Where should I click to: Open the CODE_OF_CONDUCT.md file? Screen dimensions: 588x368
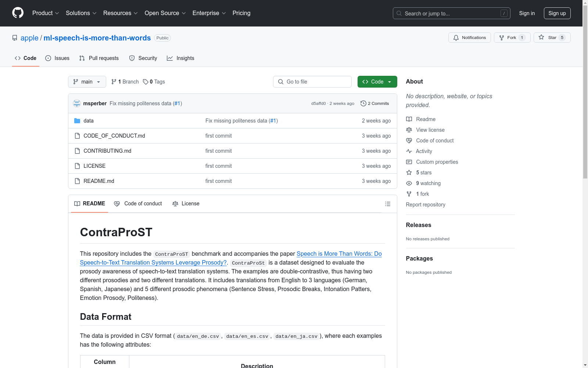[x=114, y=136]
